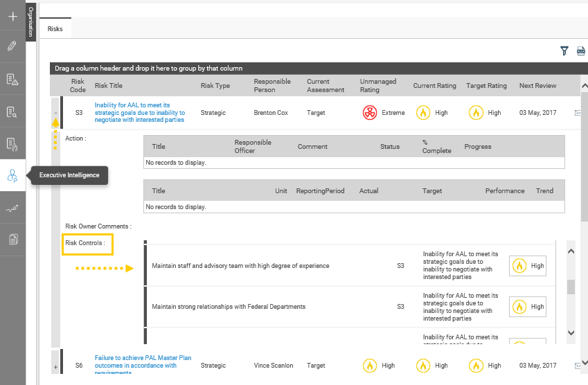Click the Risk Controls scrollbar down arrow
The width and height of the screenshot is (588, 385).
tap(571, 333)
